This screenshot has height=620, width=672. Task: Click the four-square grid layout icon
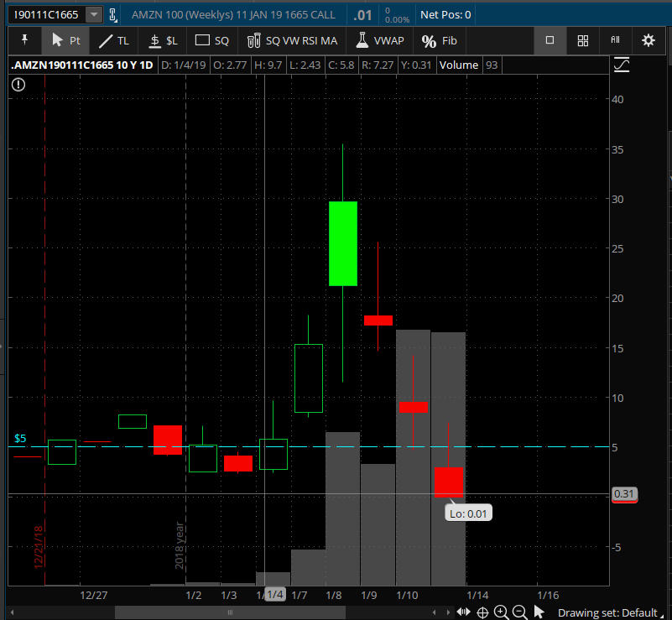click(582, 40)
